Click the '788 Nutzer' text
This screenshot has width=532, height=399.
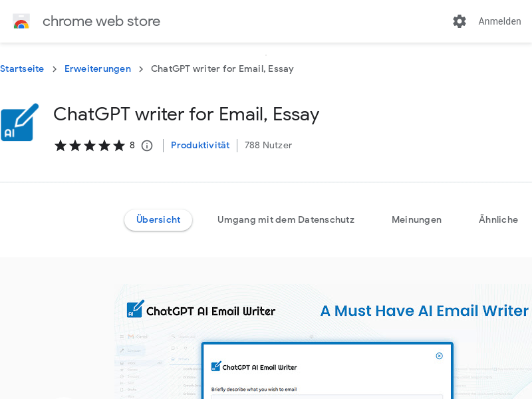tap(268, 145)
